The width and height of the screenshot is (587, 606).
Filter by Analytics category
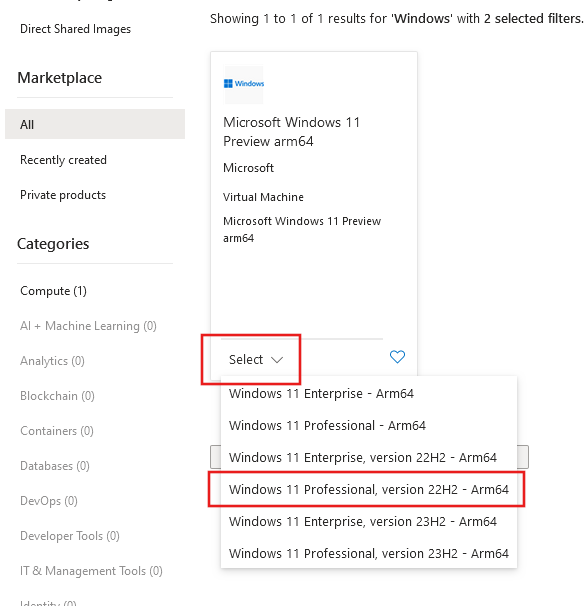(x=52, y=361)
